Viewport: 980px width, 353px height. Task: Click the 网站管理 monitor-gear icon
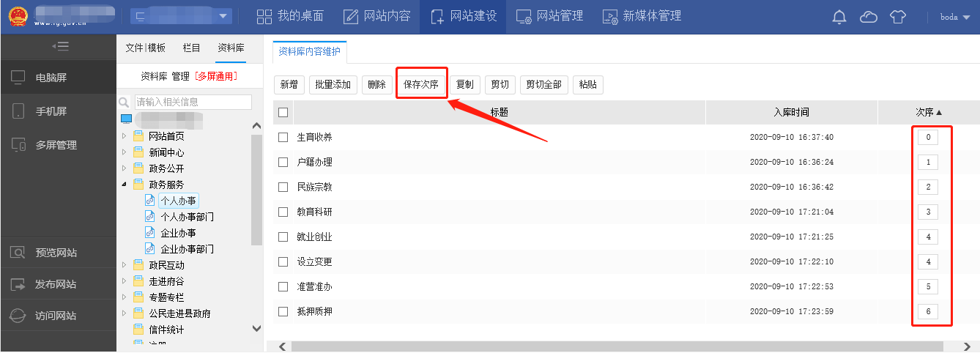click(x=524, y=17)
